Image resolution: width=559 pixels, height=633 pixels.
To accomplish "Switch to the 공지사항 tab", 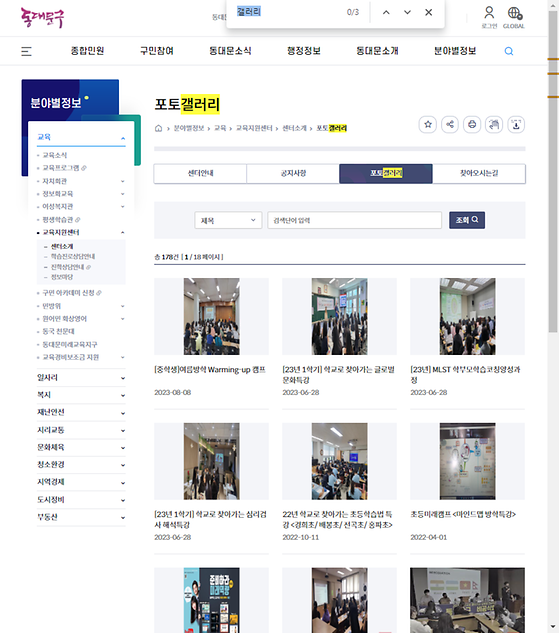I will pos(293,174).
